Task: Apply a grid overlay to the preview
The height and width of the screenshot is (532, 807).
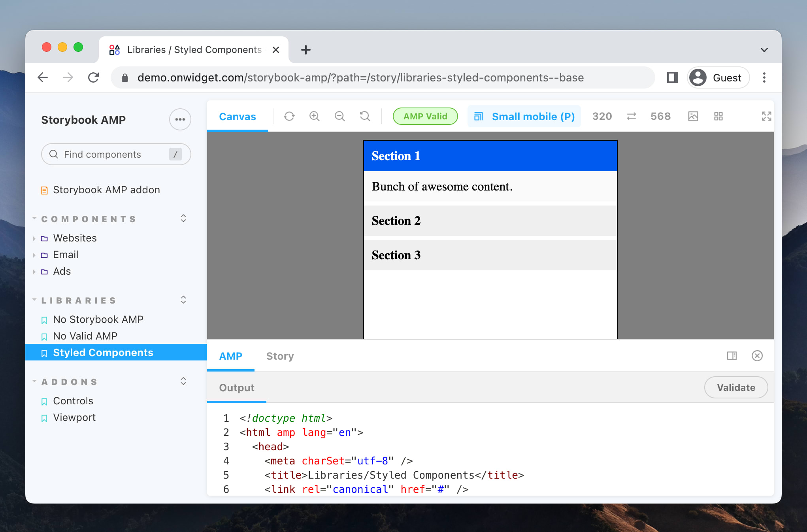Action: (718, 116)
